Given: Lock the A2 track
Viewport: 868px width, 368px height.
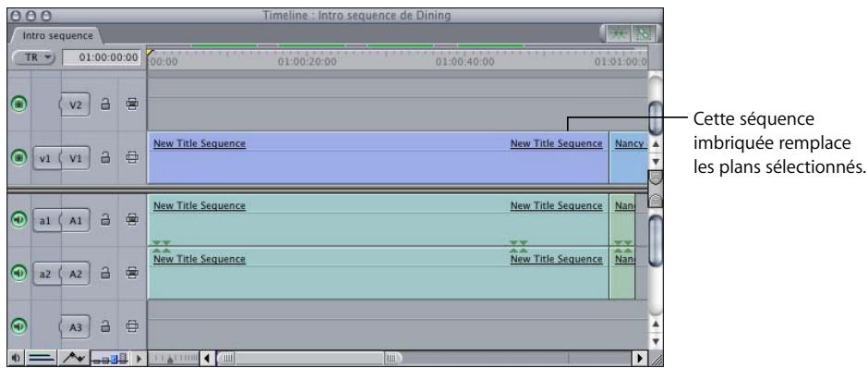Looking at the screenshot, I should (x=105, y=273).
